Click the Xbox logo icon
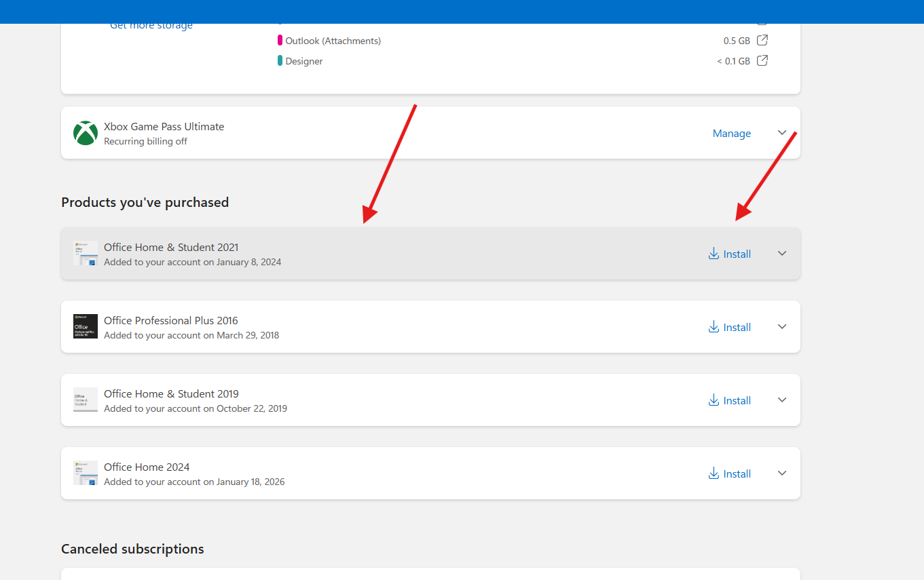924x580 pixels. click(86, 133)
